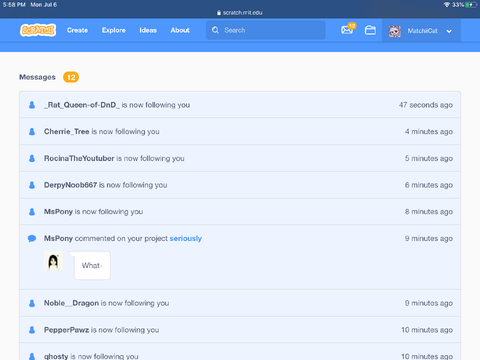
Task: Open MsPony profile in comment message
Action: tap(58, 238)
